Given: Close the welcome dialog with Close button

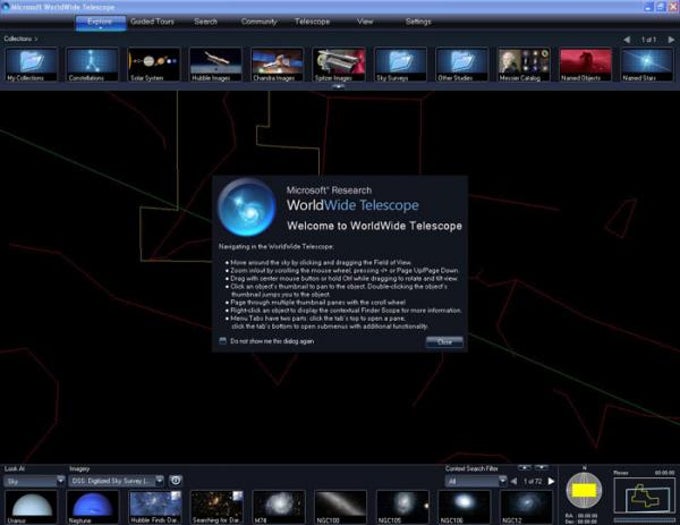Looking at the screenshot, I should point(445,342).
